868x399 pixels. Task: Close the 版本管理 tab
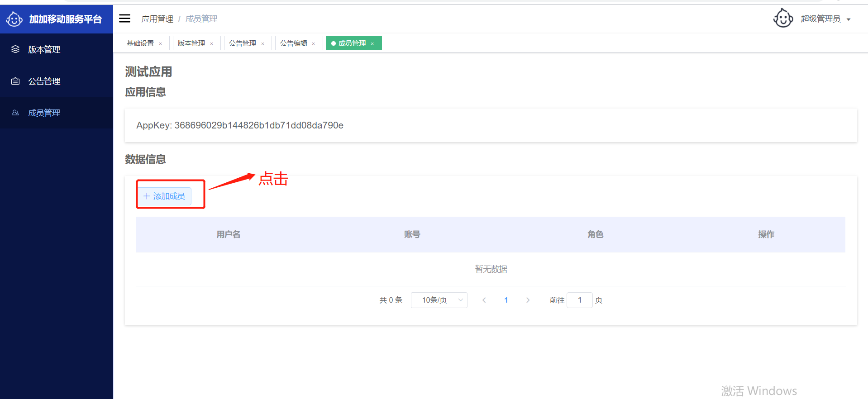[x=212, y=44]
